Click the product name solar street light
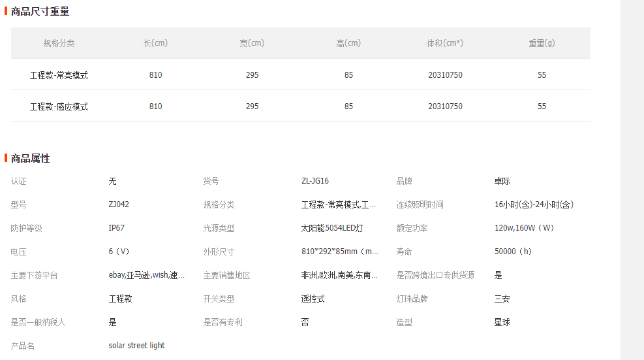 (136, 346)
